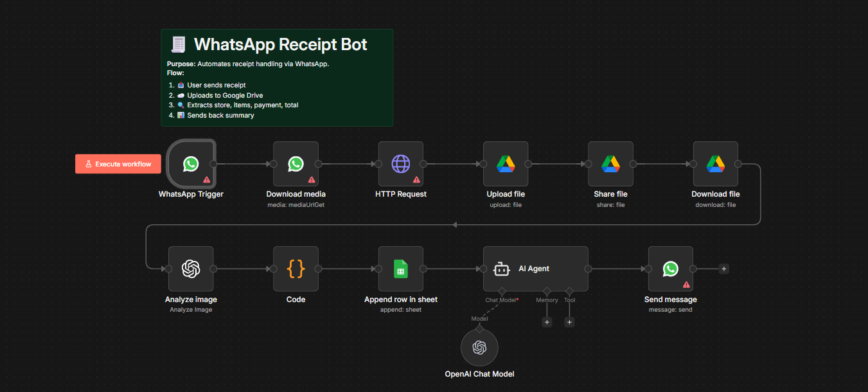Image resolution: width=868 pixels, height=392 pixels.
Task: Open the OpenAI Chat Model node
Action: pos(479,347)
